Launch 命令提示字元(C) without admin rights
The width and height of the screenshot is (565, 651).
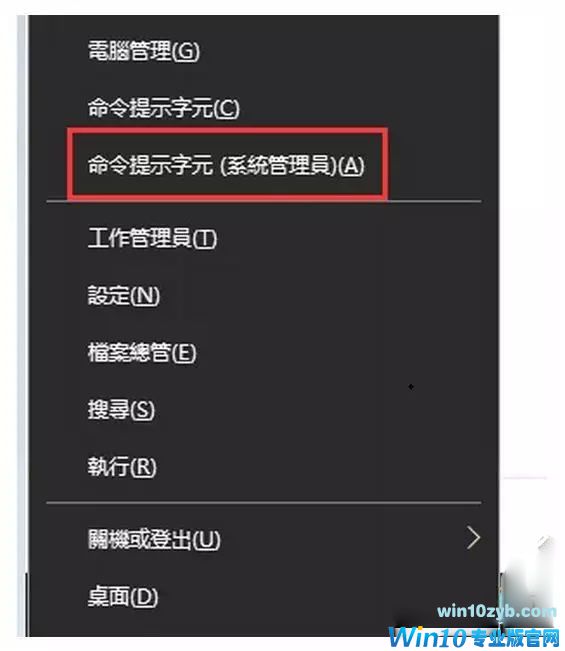point(164,108)
